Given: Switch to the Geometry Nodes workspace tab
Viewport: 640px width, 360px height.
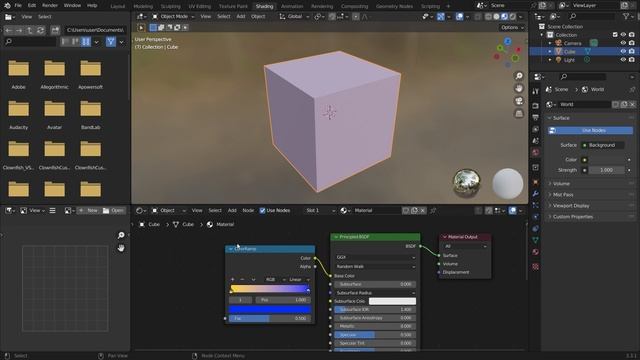Looking at the screenshot, I should [394, 6].
